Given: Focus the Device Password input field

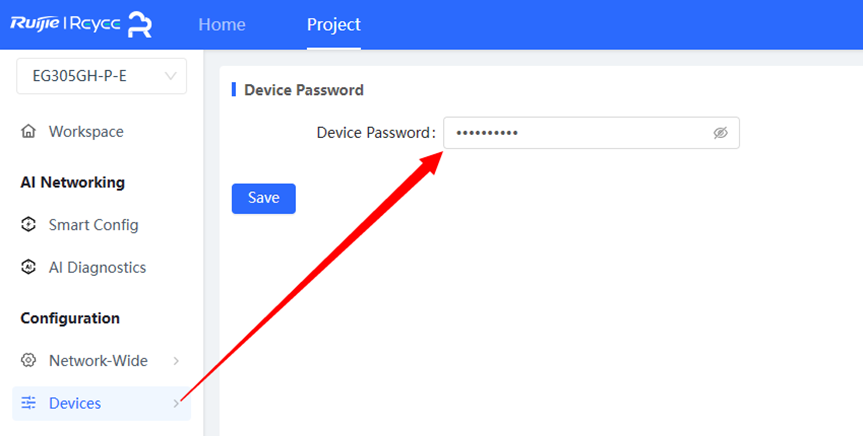Looking at the screenshot, I should tap(592, 133).
